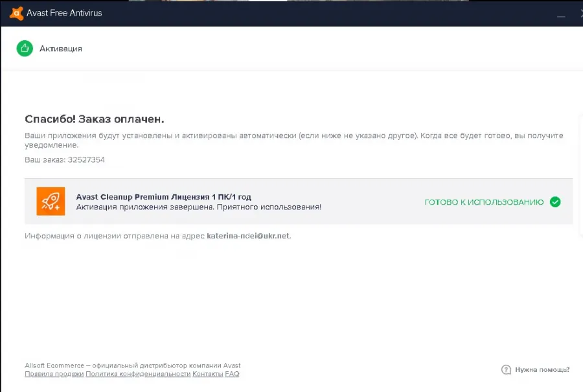
Task: Click the Нужна помощь? help link
Action: [x=542, y=370]
